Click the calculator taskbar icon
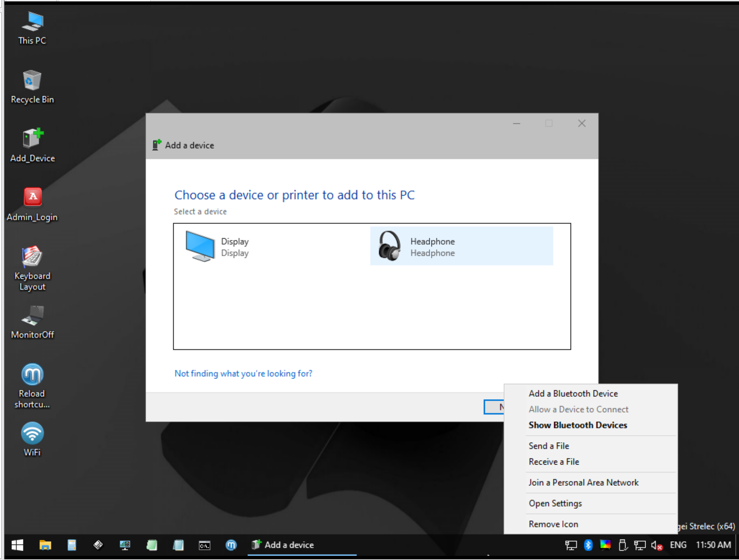This screenshot has width=739, height=560. (x=72, y=545)
